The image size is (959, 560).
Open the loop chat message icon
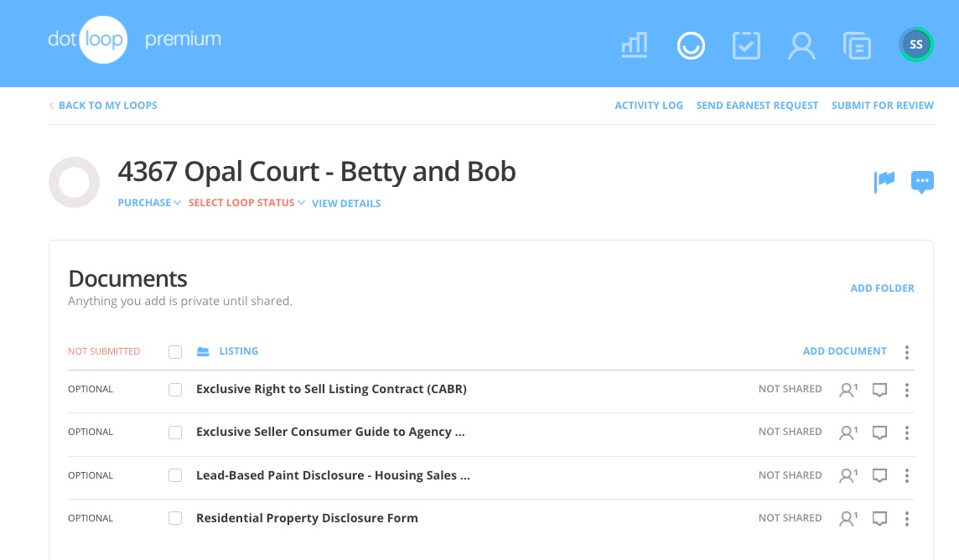922,181
